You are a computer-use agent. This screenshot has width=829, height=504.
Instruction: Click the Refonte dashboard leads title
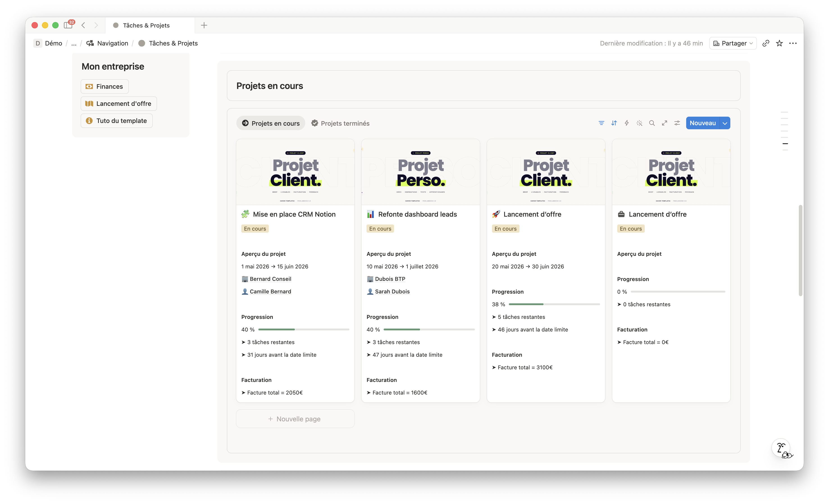point(417,214)
